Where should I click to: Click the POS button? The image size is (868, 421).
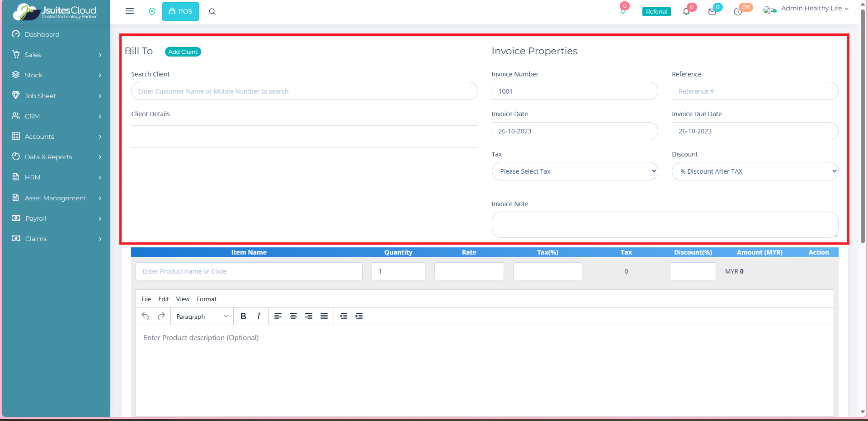tap(180, 12)
